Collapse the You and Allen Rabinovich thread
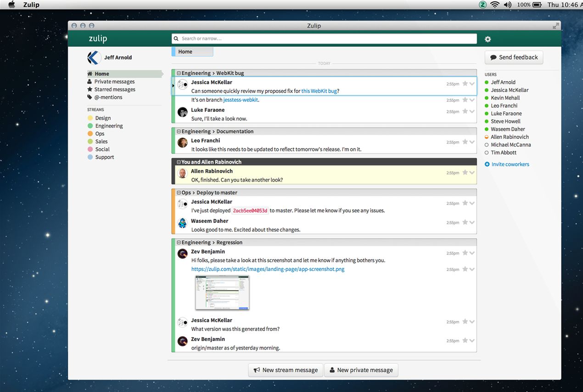This screenshot has width=583, height=392. point(179,162)
